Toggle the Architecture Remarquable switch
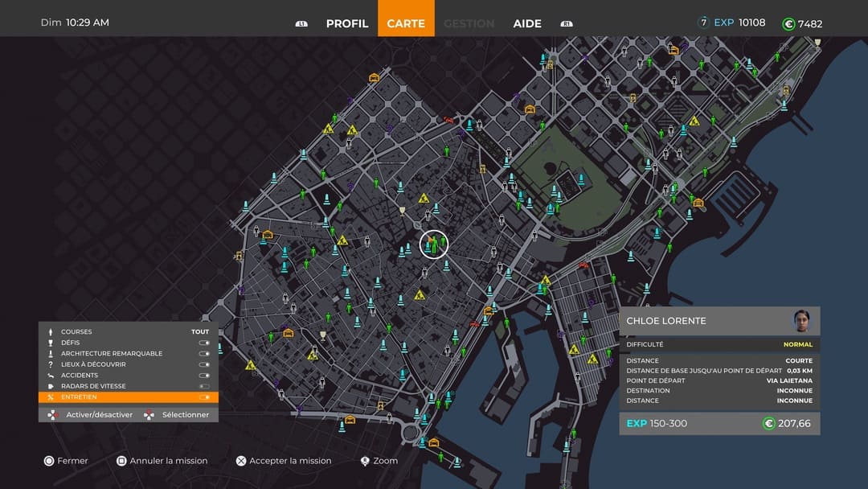Viewport: 868px width, 489px height. click(204, 353)
